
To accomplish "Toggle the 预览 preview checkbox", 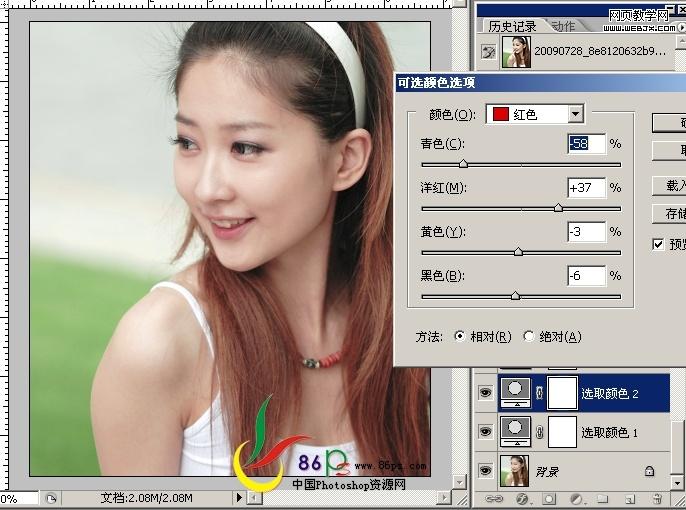I will coord(658,244).
